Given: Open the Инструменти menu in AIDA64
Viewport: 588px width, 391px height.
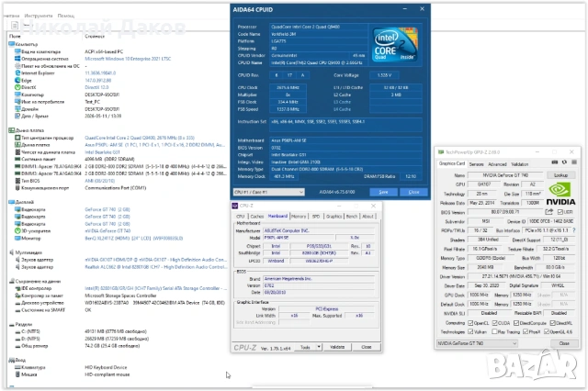Looking at the screenshot, I should (39, 16).
